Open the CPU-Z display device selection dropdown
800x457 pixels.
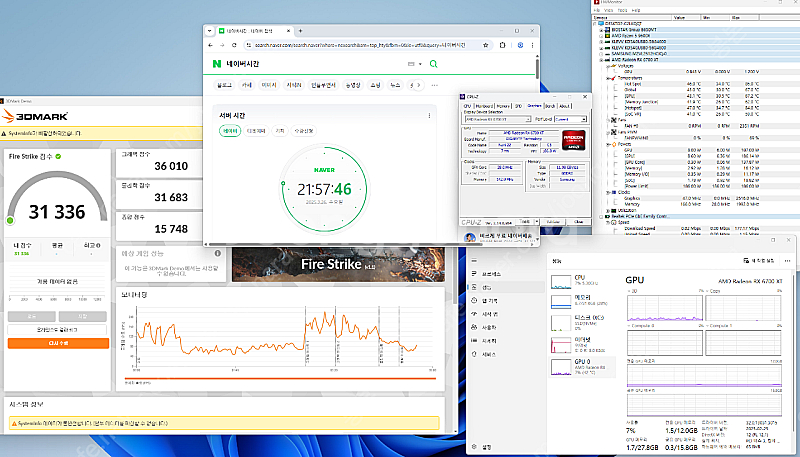[x=500, y=120]
